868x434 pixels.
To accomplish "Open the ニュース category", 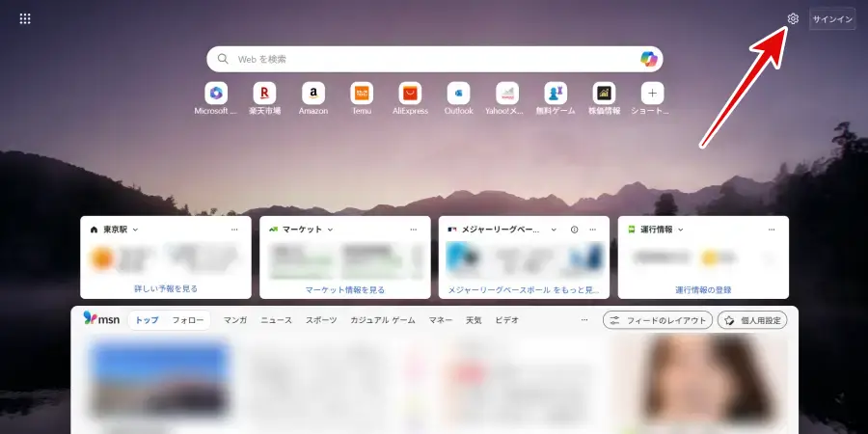I will tap(276, 320).
